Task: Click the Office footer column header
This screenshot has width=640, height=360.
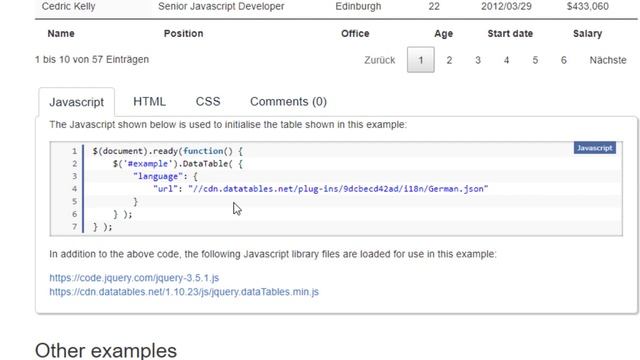Action: 355,33
